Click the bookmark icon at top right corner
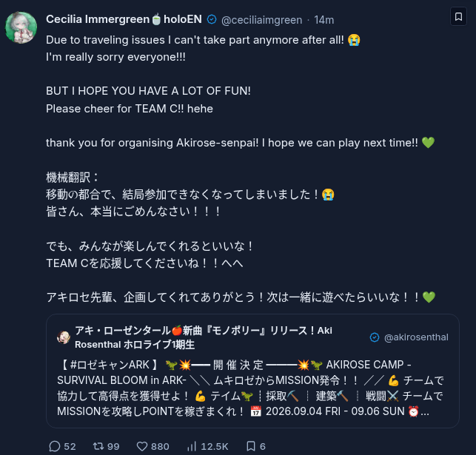 pos(458,17)
